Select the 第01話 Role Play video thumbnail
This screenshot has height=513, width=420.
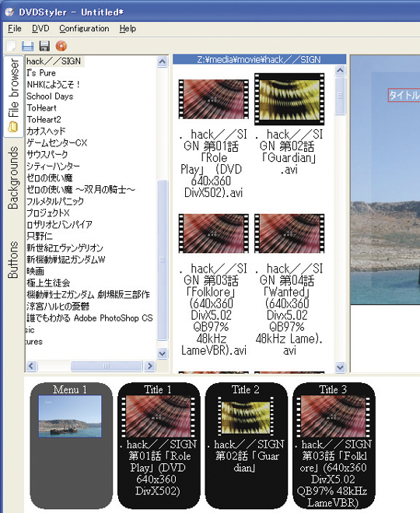(x=213, y=99)
